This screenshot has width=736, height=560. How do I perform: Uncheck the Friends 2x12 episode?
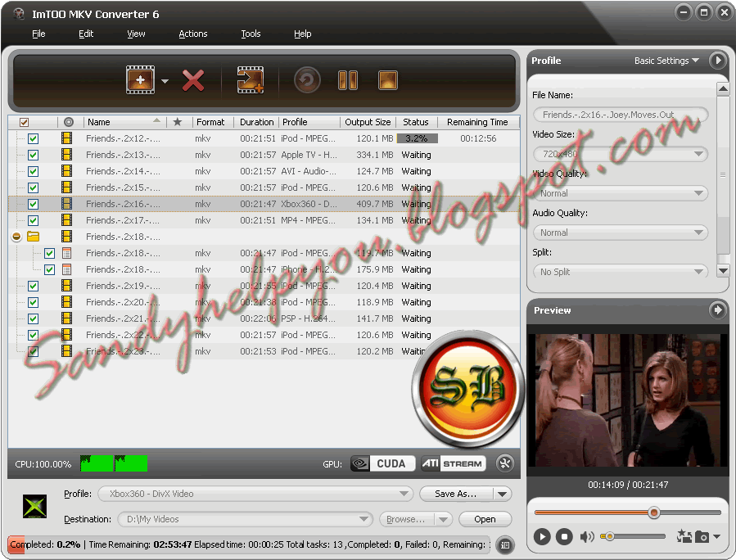pos(32,138)
